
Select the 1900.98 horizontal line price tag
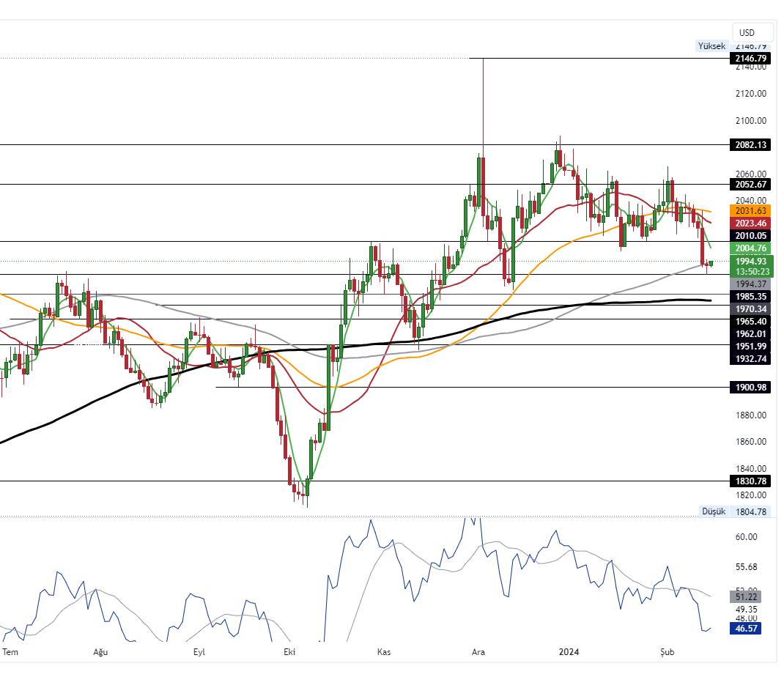tap(750, 387)
